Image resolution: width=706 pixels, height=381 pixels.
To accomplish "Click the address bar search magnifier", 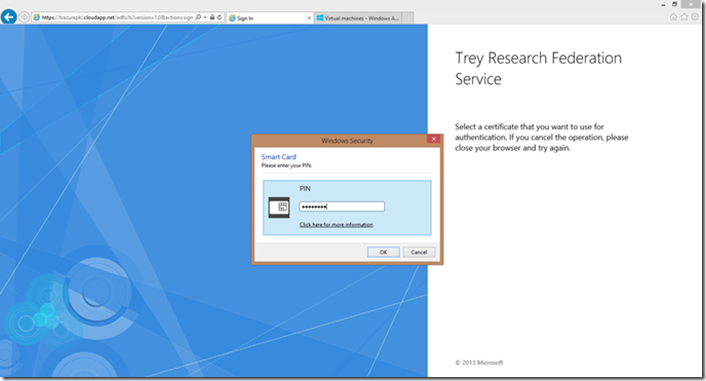I will (198, 18).
